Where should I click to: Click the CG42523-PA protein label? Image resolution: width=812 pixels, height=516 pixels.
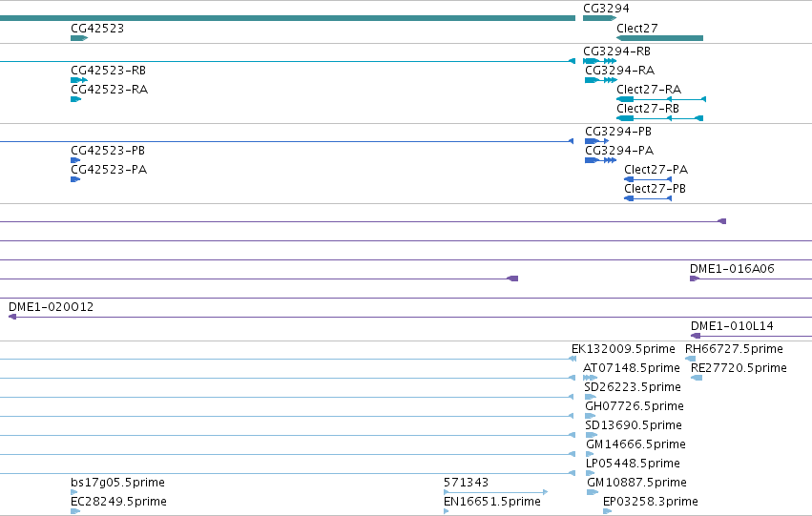point(109,170)
